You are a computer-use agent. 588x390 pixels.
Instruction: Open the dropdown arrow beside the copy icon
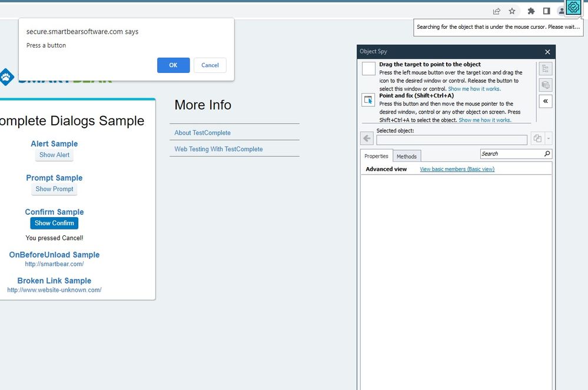click(548, 139)
